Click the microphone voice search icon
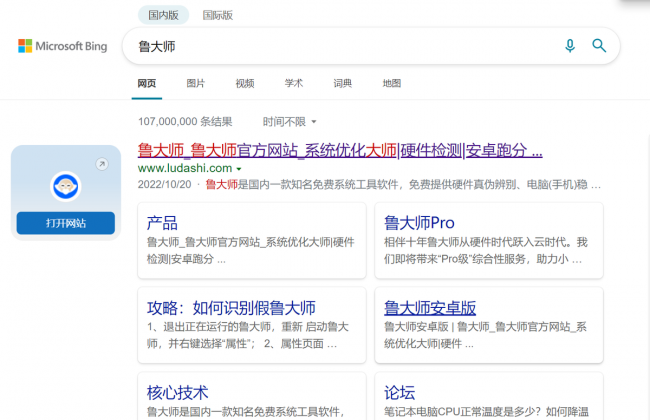 coord(570,46)
